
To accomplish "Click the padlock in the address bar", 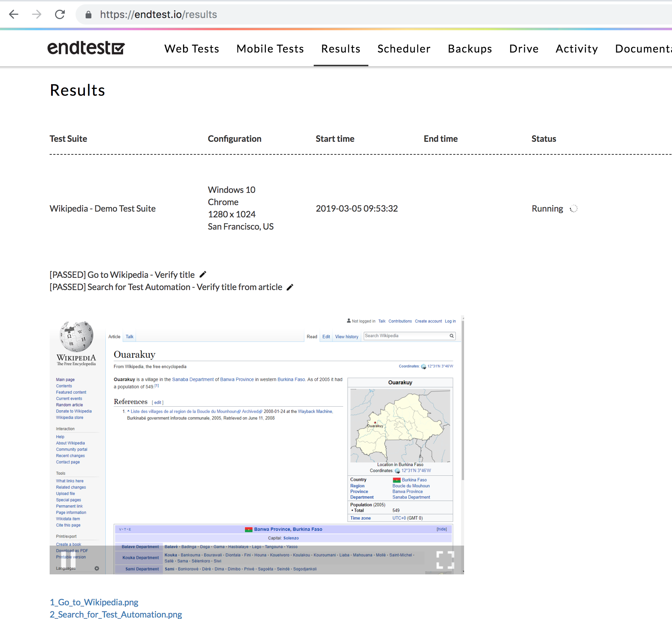I will pyautogui.click(x=88, y=14).
